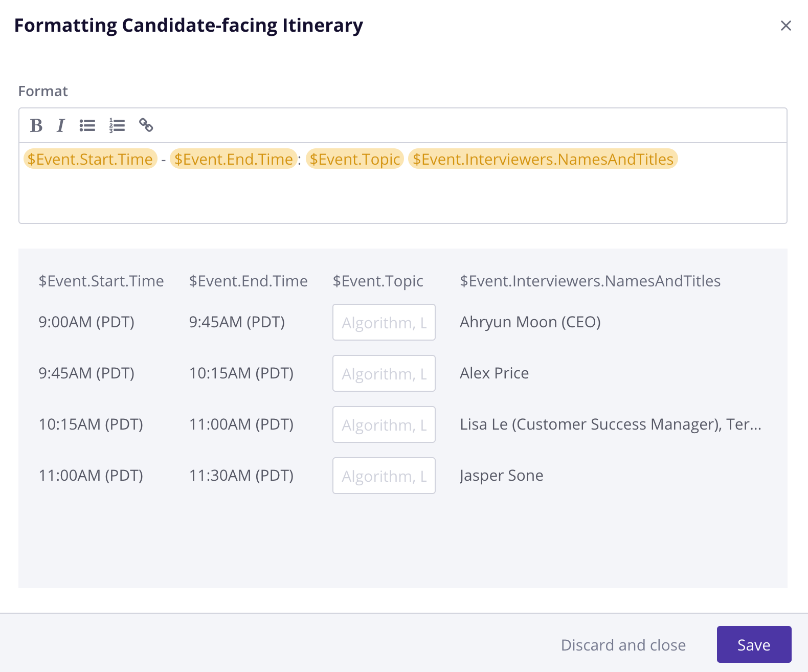Click the truncated Lisa Le interviewers text

610,424
